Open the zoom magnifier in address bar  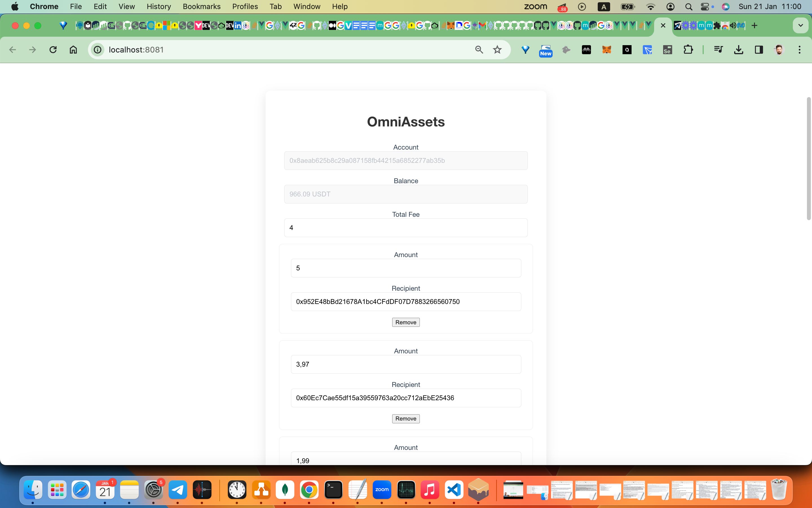[x=479, y=50]
